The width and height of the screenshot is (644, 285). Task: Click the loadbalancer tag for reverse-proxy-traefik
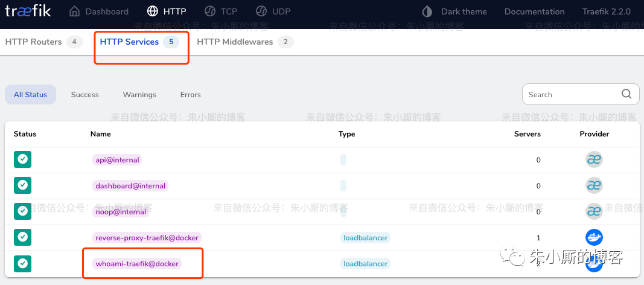tap(365, 238)
